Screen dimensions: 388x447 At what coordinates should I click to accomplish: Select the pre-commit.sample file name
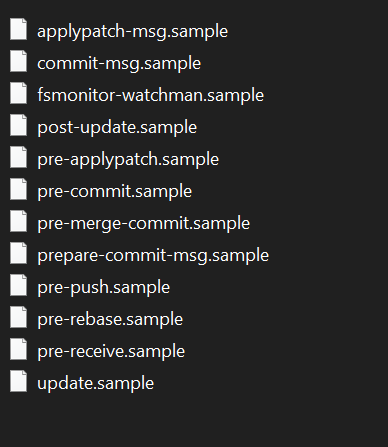[x=114, y=192]
